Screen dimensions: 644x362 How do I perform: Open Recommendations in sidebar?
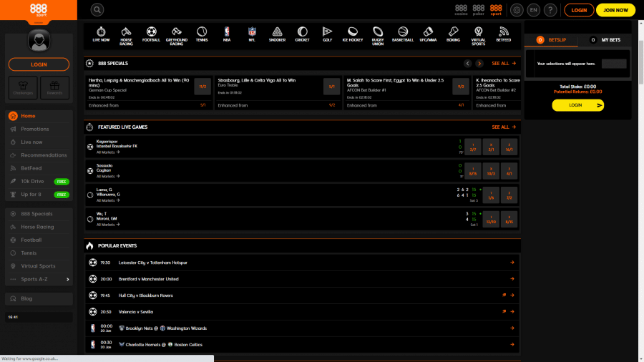point(39,155)
